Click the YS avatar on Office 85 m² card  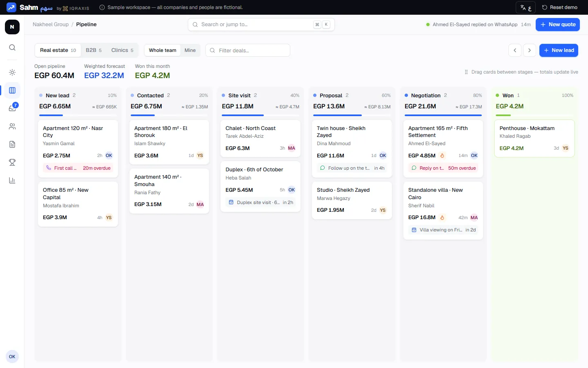[109, 218]
